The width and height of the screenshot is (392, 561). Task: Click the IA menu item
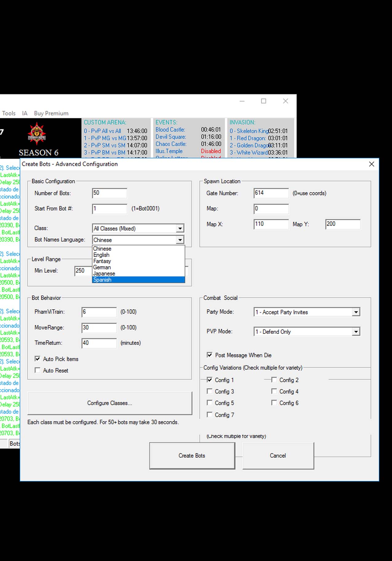(25, 113)
